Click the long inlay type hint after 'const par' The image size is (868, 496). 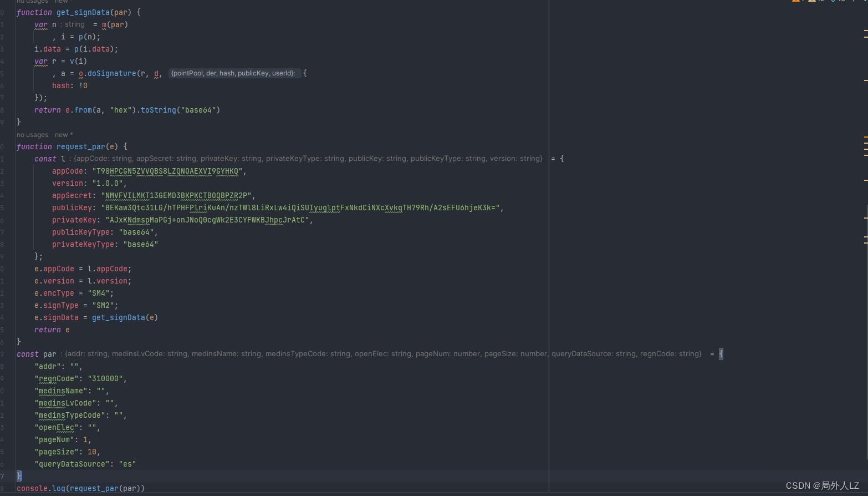pos(382,354)
